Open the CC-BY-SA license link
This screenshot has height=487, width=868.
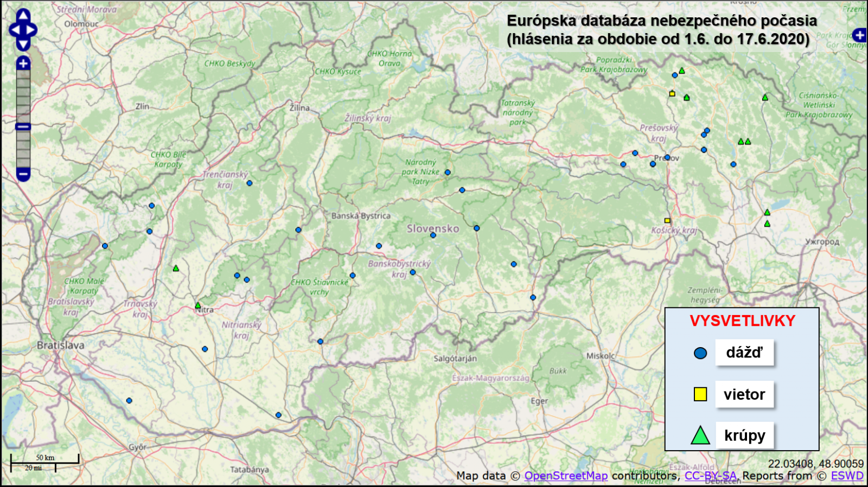click(710, 476)
